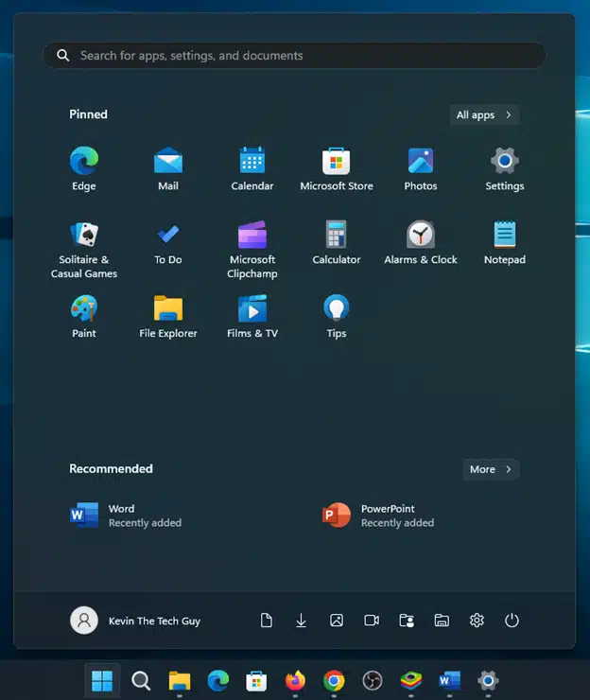590x700 pixels.
Task: Show More recommended items
Action: (491, 469)
